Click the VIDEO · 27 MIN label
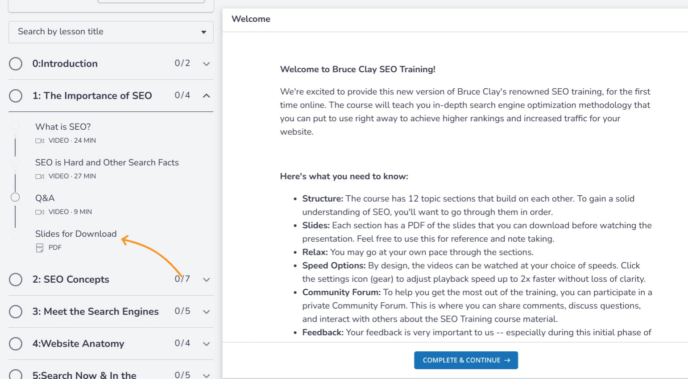Viewport: 688px width, 379px height. pos(72,176)
